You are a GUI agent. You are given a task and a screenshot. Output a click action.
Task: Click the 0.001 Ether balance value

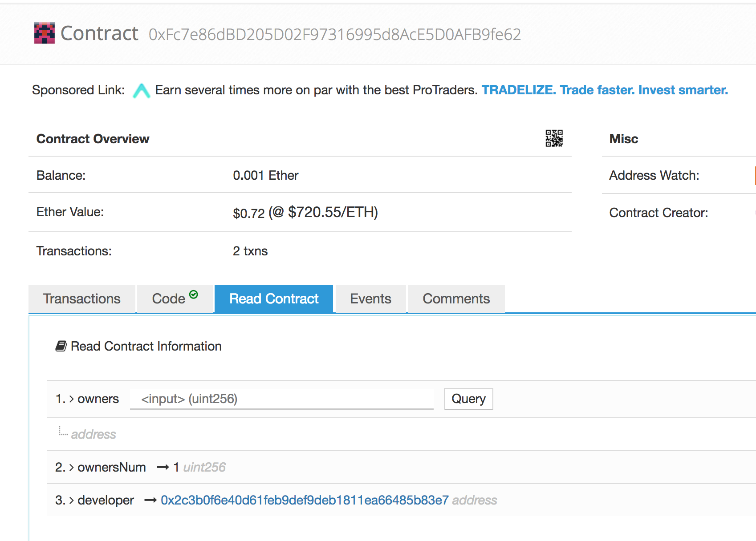pyautogui.click(x=266, y=175)
